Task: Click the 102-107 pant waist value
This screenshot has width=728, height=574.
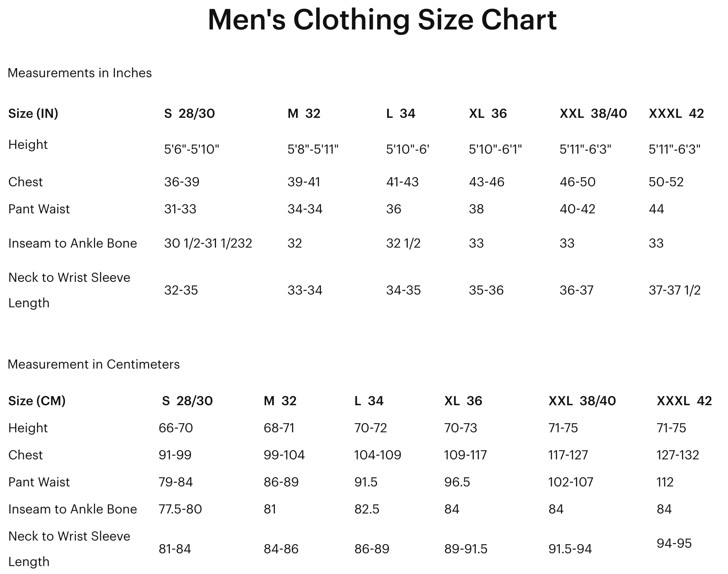Action: coord(570,482)
